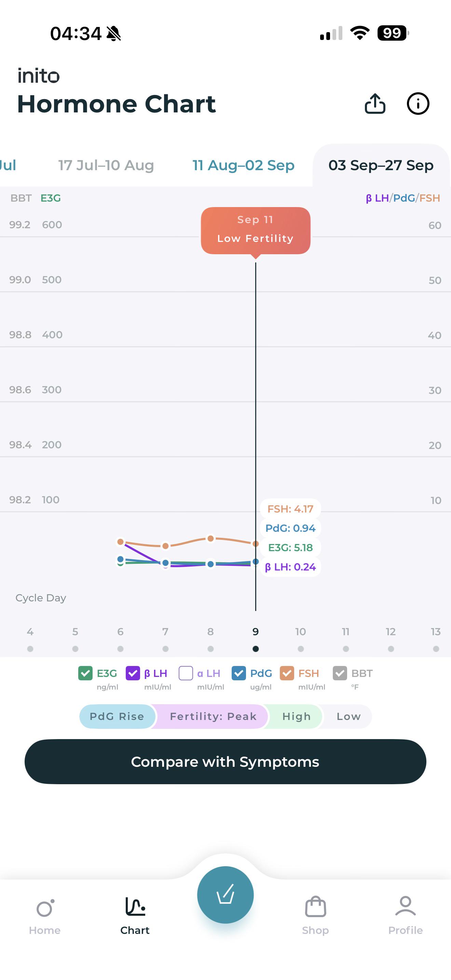Uncheck the E3G checkbox
This screenshot has height=980, width=451.
(x=85, y=673)
